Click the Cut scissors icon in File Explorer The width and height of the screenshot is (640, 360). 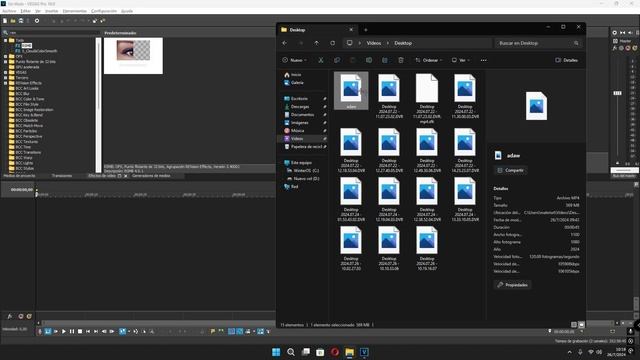point(321,60)
